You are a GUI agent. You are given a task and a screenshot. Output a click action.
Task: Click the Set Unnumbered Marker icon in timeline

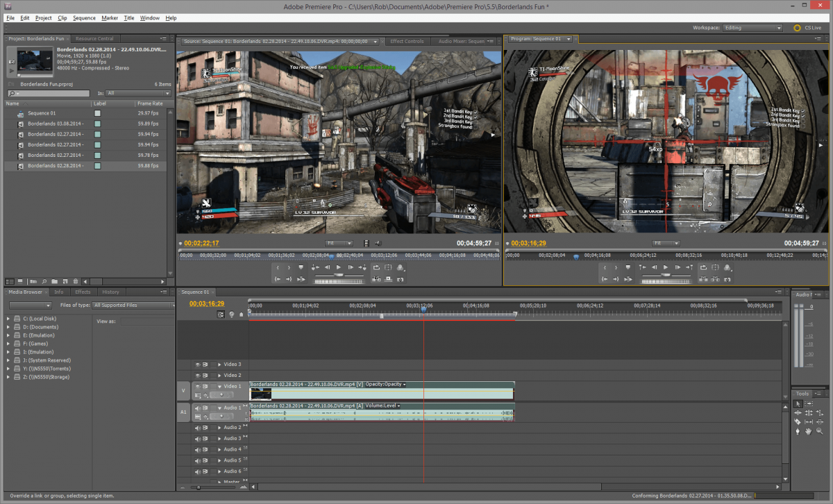click(x=241, y=314)
